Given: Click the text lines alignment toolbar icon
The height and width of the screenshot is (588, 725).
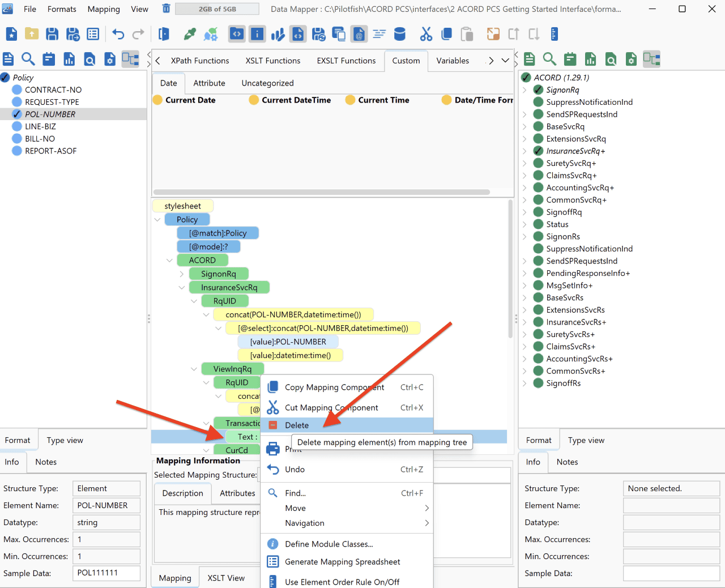Looking at the screenshot, I should (x=379, y=34).
